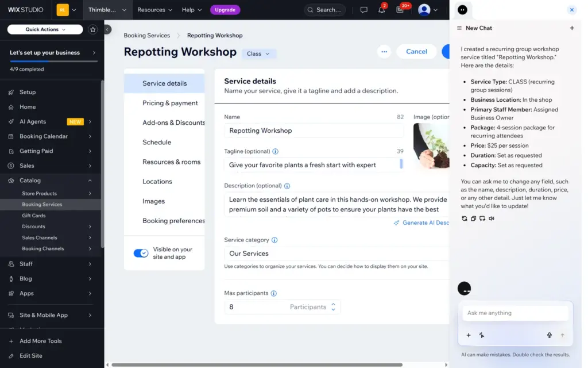Screen dimensions: 588x368
Task: Click the Service category info icon
Action: [x=274, y=240]
